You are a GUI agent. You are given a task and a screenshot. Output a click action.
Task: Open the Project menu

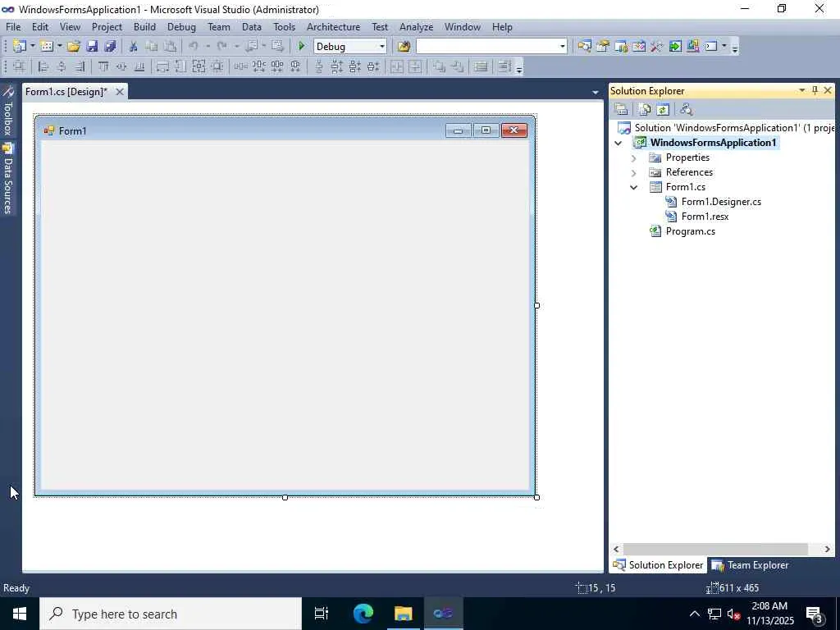[107, 27]
